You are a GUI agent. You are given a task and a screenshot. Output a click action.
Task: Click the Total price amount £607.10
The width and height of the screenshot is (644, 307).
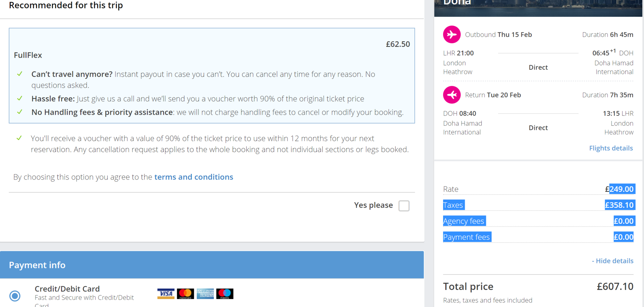tap(615, 286)
